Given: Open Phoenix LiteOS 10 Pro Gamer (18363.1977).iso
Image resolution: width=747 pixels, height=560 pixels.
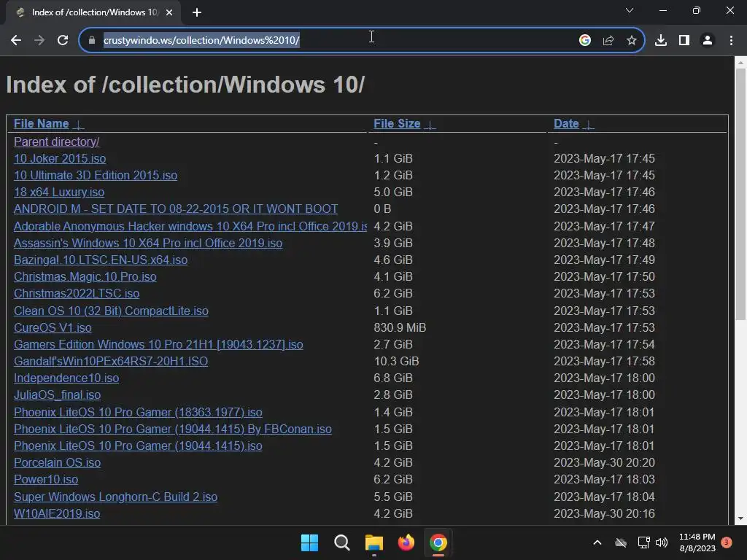Looking at the screenshot, I should (x=138, y=413).
